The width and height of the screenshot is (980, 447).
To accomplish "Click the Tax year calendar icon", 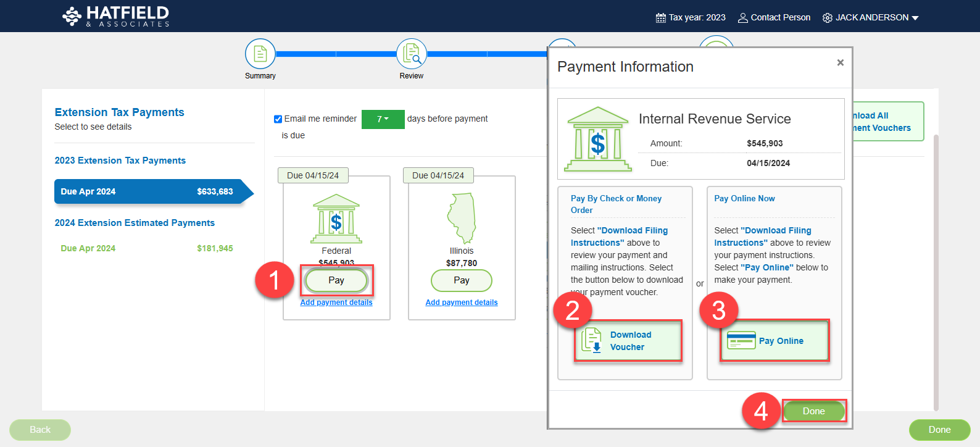I will [x=660, y=18].
